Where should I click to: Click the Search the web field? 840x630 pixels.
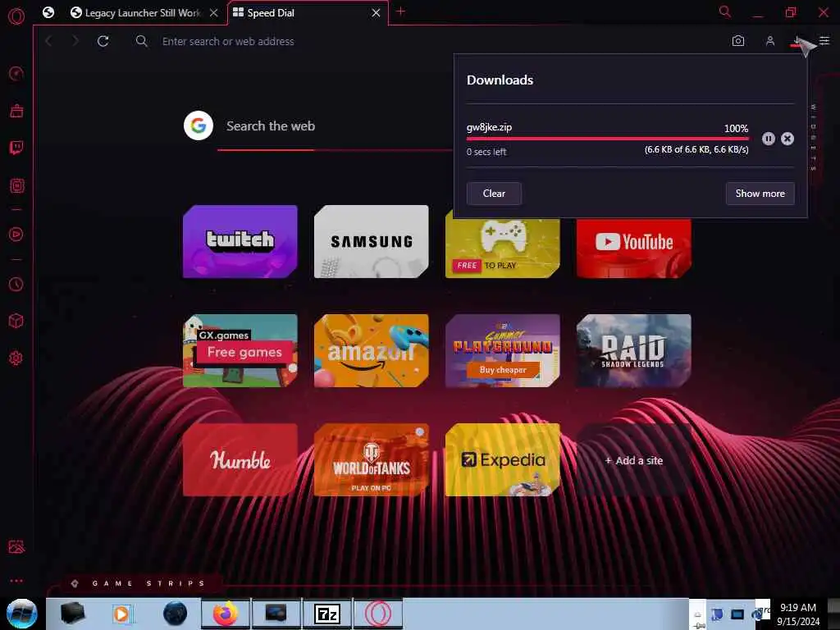(335, 126)
